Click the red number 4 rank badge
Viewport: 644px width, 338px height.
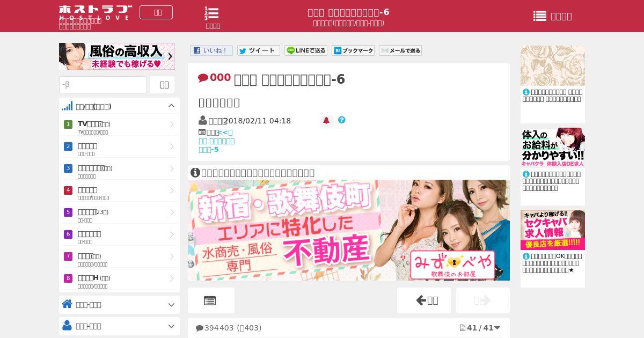(68, 190)
